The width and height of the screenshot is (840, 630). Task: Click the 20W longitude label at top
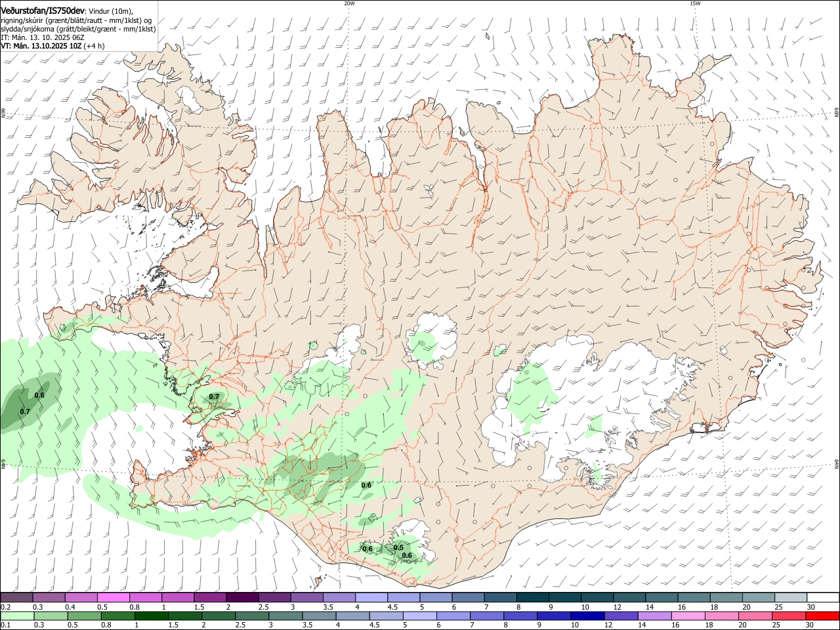point(349,3)
